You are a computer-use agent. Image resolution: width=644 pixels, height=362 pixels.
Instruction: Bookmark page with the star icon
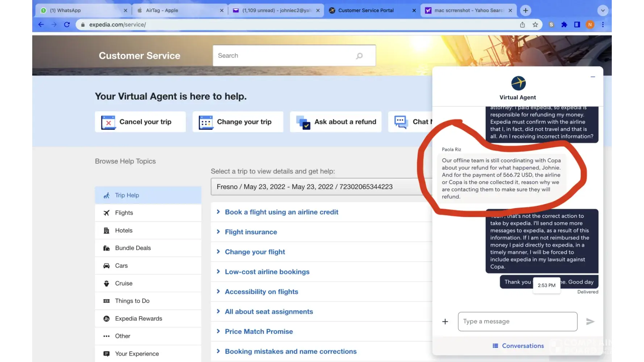tap(535, 25)
